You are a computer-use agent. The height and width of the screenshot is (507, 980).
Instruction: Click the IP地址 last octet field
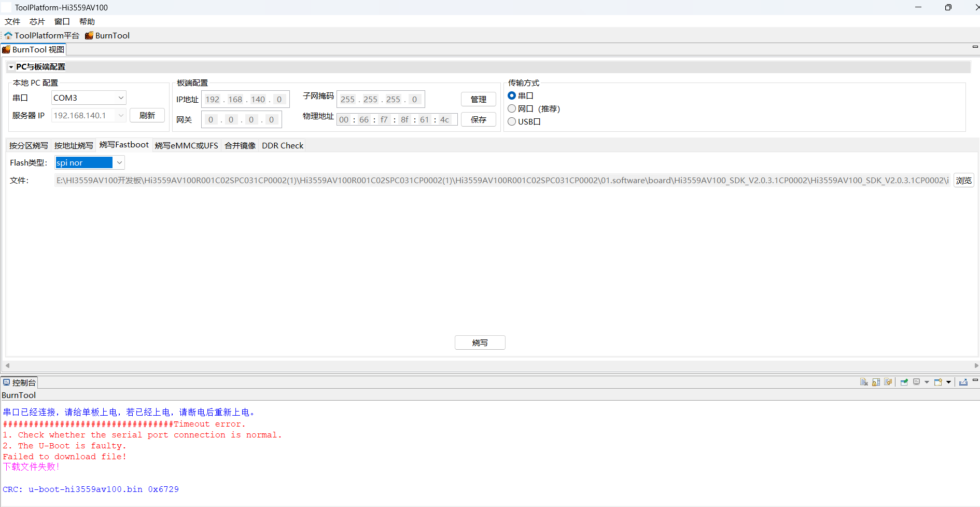point(279,99)
